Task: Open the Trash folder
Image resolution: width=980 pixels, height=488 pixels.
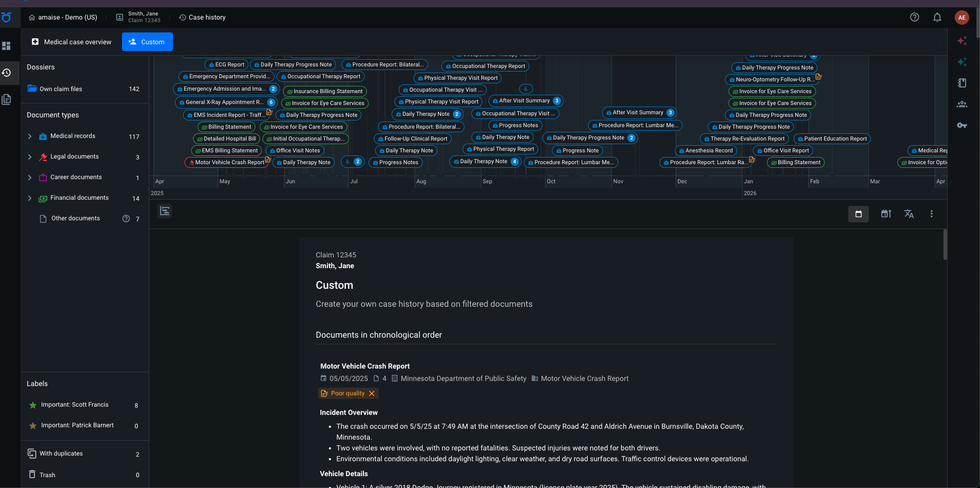Action: coord(84,475)
